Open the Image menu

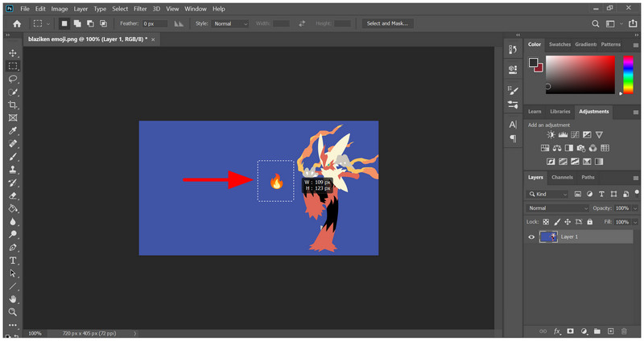click(59, 9)
